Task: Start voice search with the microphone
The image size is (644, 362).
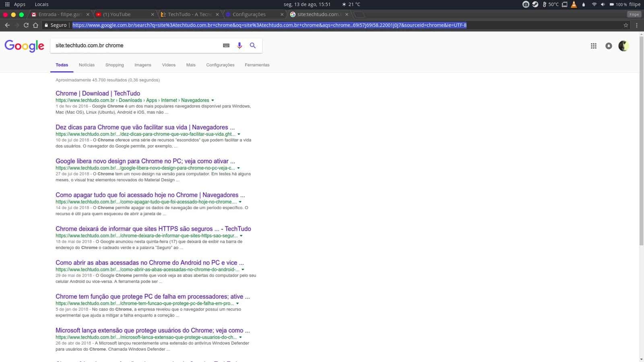Action: coord(239,45)
